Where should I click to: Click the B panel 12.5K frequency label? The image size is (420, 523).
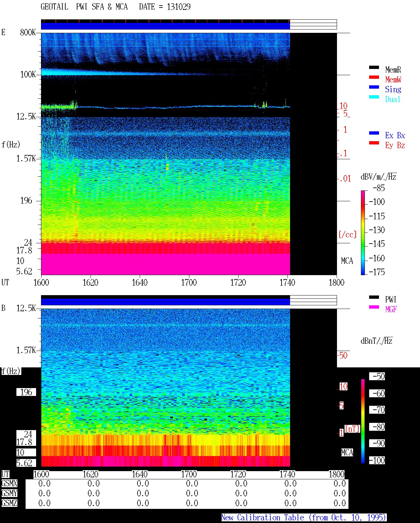[x=26, y=308]
